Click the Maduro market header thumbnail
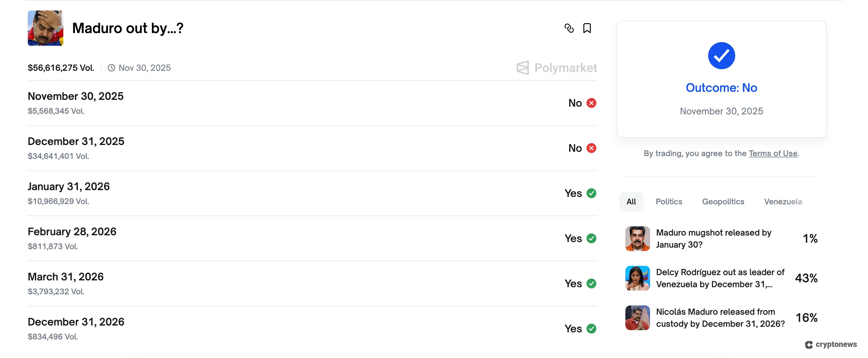 45,28
